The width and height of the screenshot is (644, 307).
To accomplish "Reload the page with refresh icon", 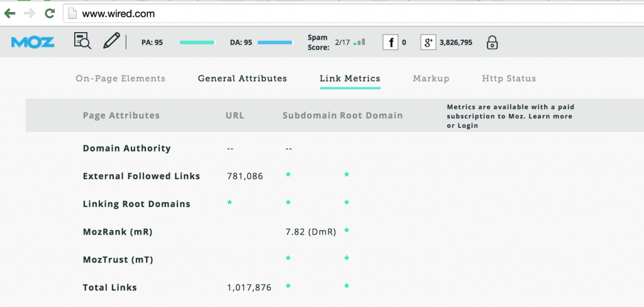I will [49, 13].
